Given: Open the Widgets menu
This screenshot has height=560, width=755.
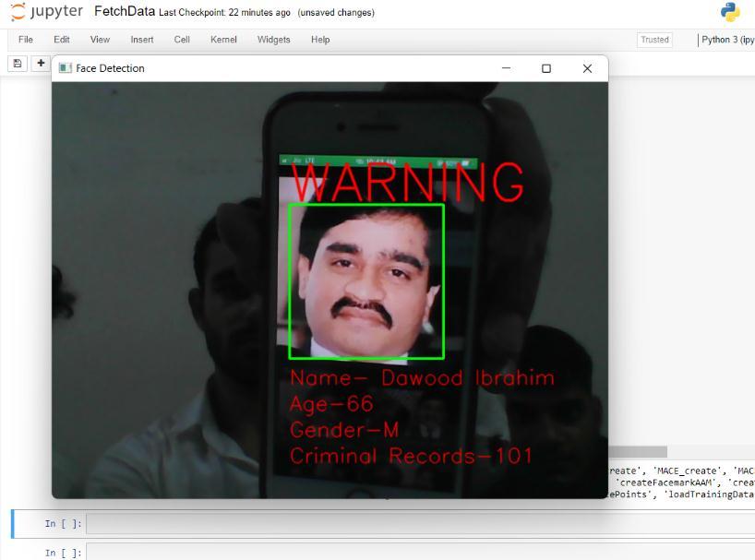Looking at the screenshot, I should pyautogui.click(x=273, y=40).
